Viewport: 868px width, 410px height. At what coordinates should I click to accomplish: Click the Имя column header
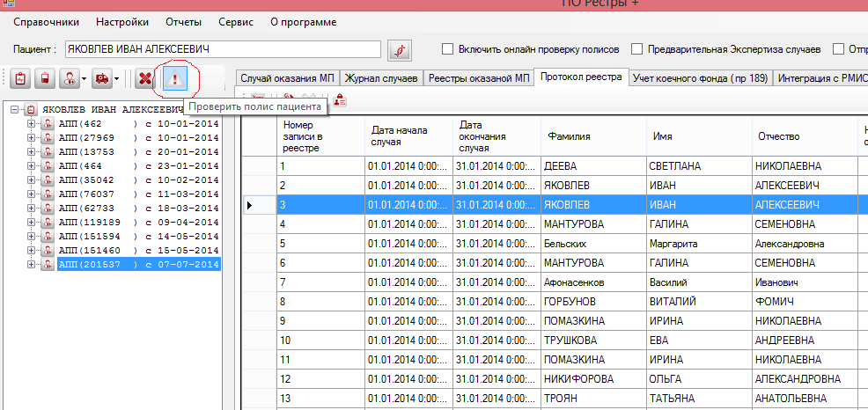tap(697, 136)
